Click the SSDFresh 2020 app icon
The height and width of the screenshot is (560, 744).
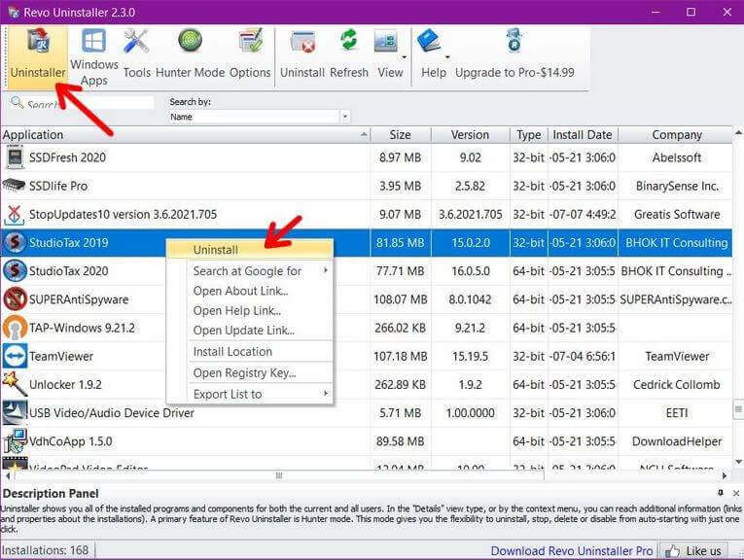tap(15, 157)
